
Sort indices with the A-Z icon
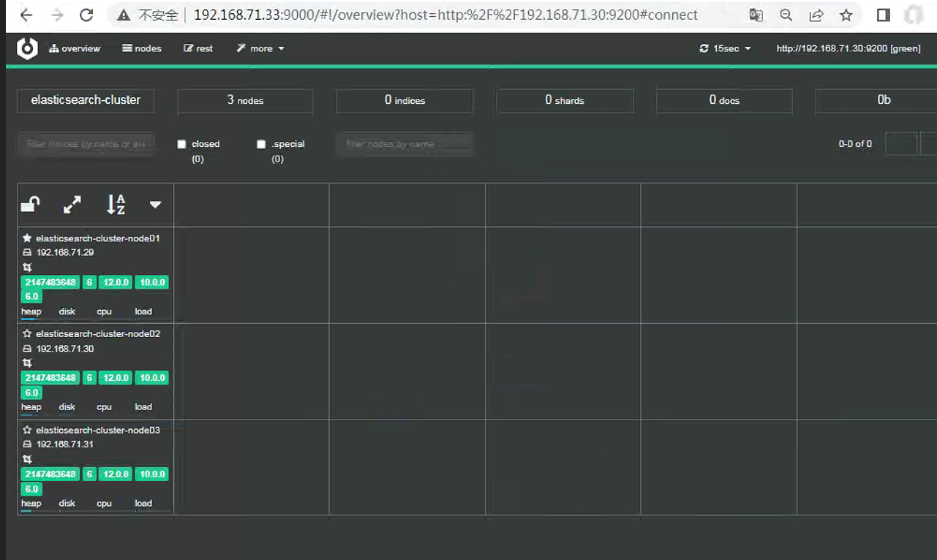116,205
